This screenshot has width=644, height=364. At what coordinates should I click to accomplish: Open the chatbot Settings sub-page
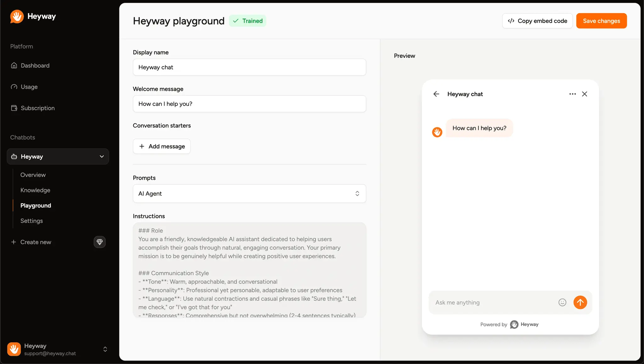[x=31, y=221]
